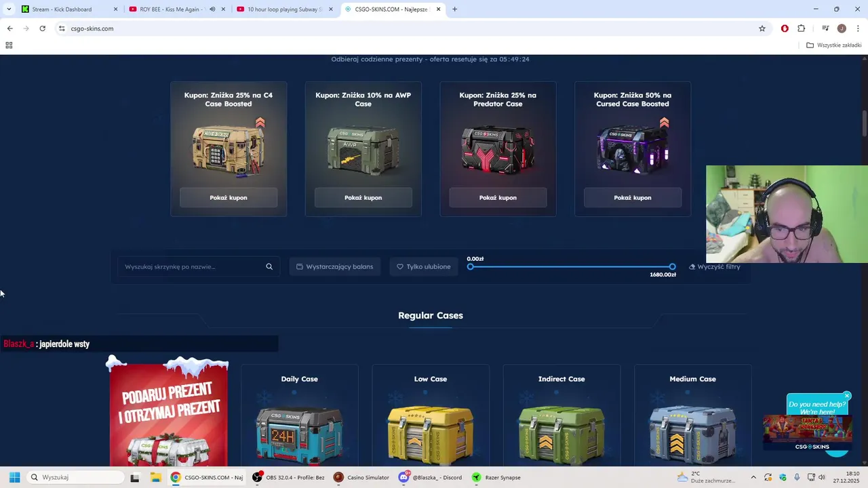Open the apps grid in bookmarks bar
This screenshot has height=488, width=868.
point(9,45)
